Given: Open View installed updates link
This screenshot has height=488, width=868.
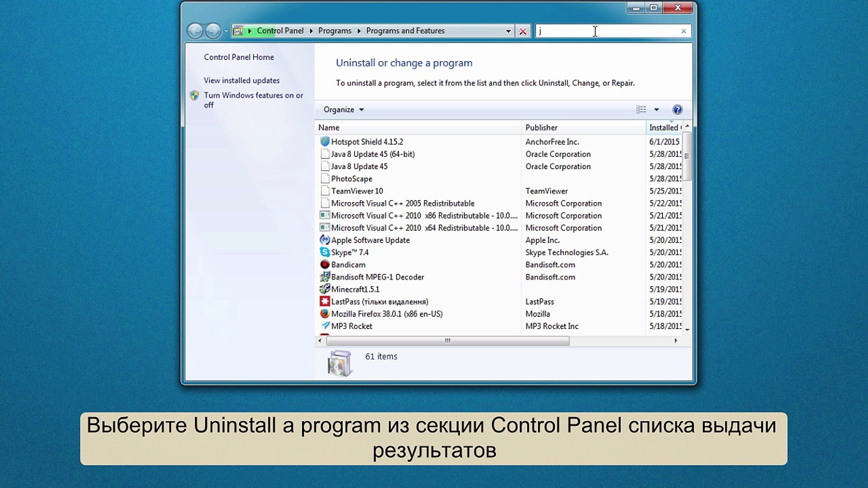Looking at the screenshot, I should click(242, 80).
